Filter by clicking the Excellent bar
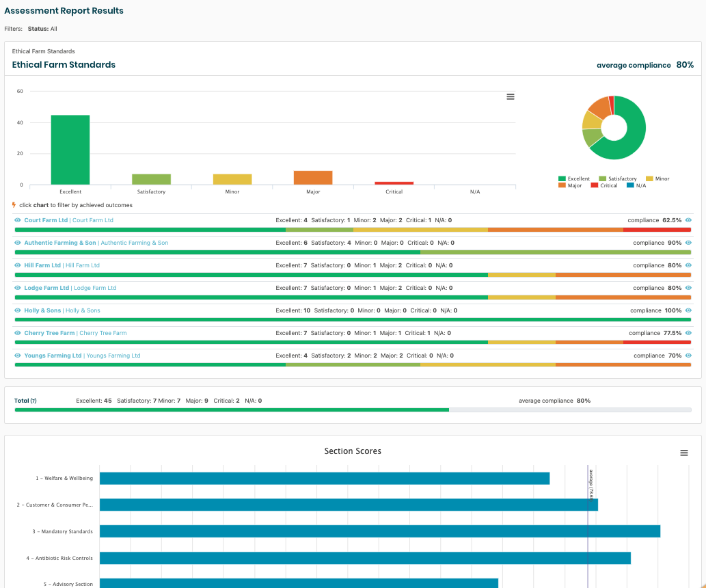Viewport: 706px width, 588px height. pyautogui.click(x=70, y=150)
